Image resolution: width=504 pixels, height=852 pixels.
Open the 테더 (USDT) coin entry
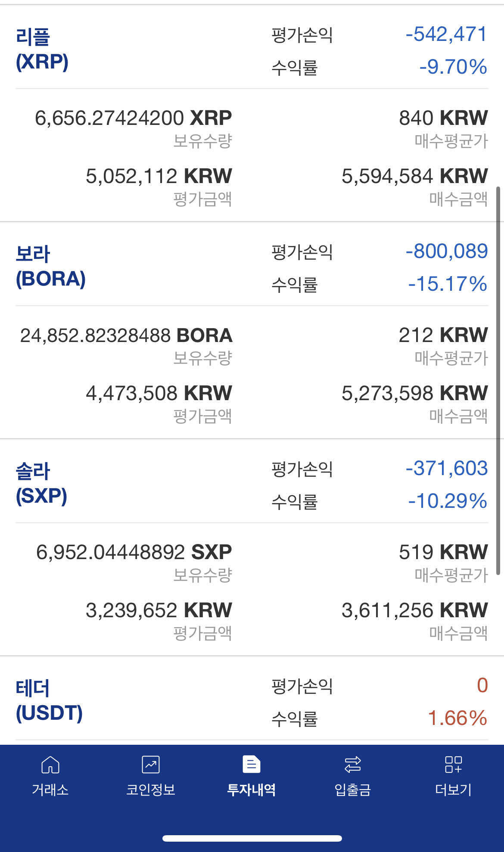(x=49, y=700)
